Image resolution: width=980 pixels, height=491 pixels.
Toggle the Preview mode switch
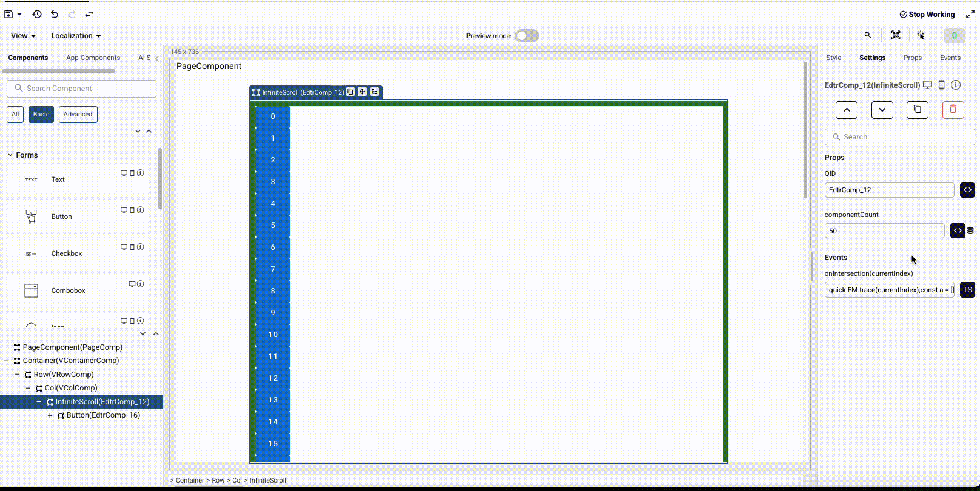[526, 36]
